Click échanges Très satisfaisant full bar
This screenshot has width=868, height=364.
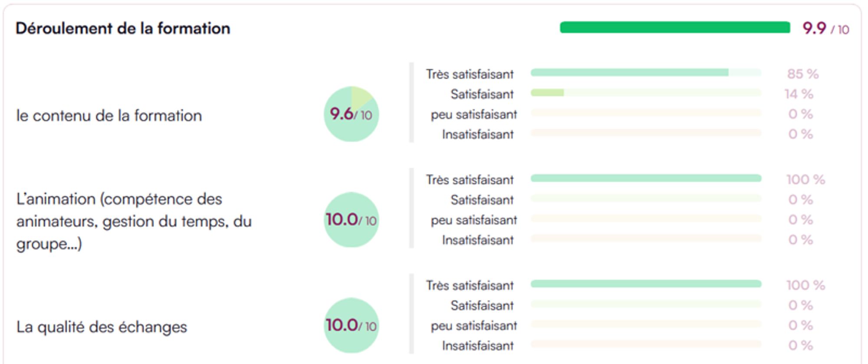click(646, 284)
